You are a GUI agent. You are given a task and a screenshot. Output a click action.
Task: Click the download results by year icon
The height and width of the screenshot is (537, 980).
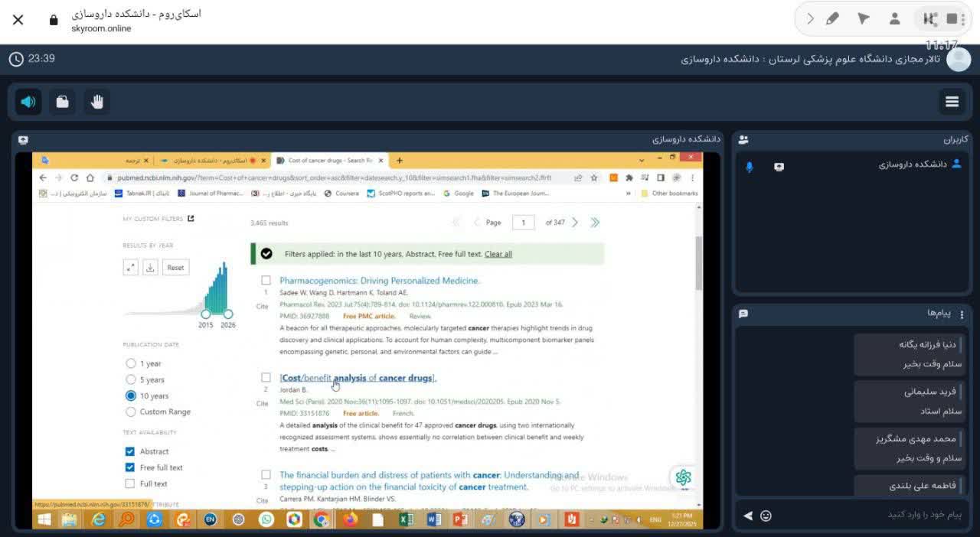click(x=150, y=268)
